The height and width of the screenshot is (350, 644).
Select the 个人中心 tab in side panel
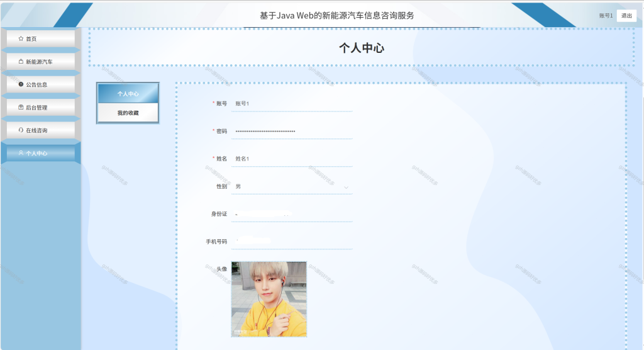[x=128, y=93]
